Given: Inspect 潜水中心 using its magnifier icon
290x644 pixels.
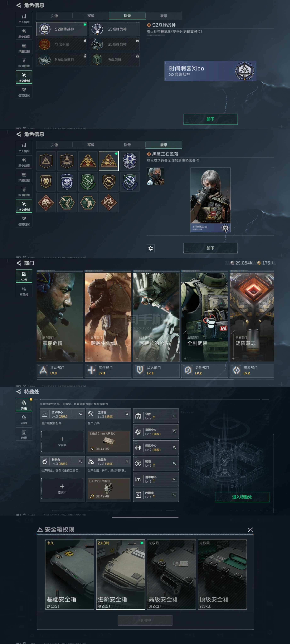Looking at the screenshot, I should [x=174, y=479].
